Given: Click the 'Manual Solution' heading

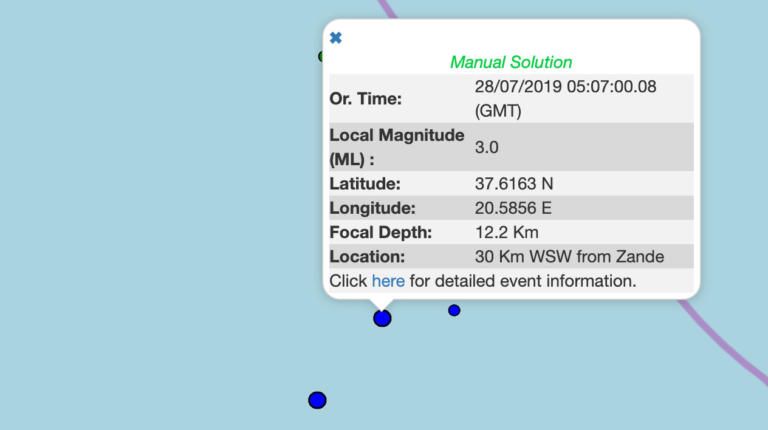Looking at the screenshot, I should 511,62.
